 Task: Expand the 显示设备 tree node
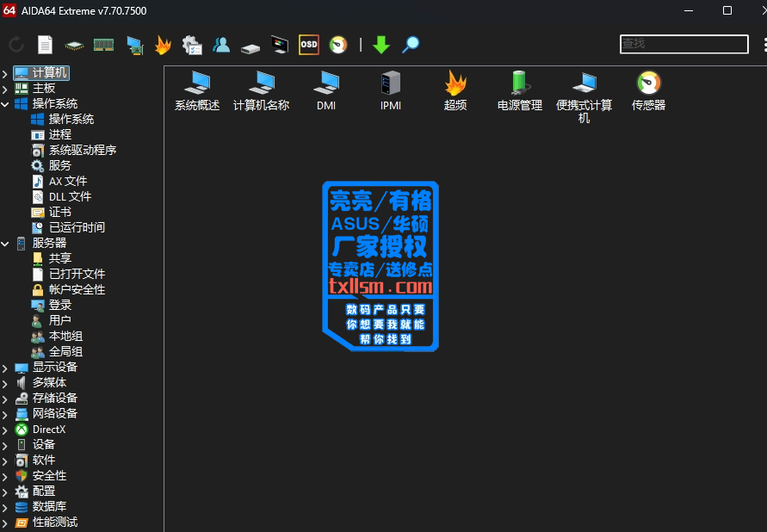[5, 368]
